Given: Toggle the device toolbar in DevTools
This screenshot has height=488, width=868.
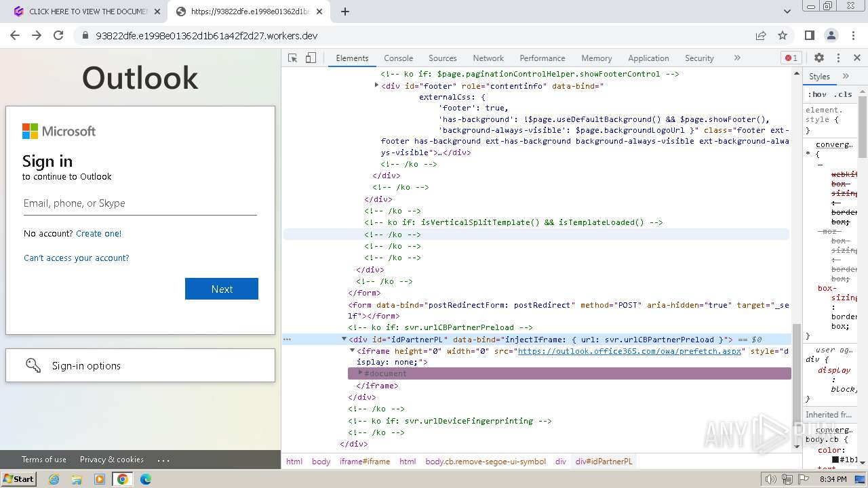Looking at the screenshot, I should [x=311, y=58].
